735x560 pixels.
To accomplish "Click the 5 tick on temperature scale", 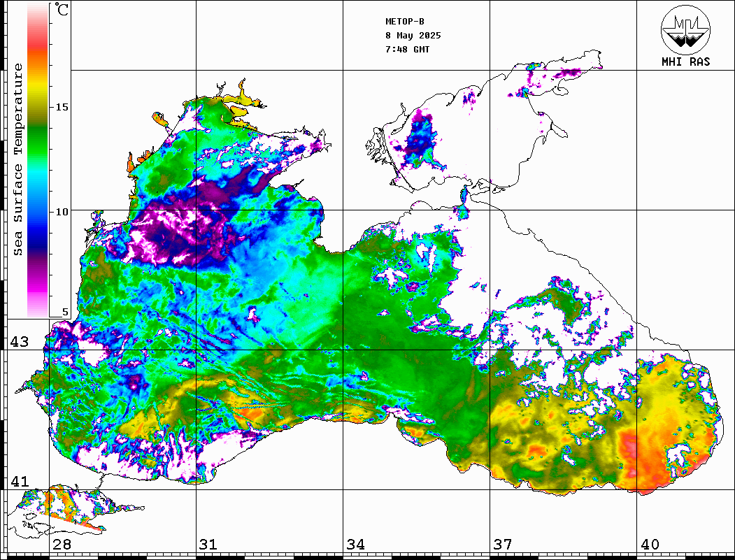I will tap(65, 312).
